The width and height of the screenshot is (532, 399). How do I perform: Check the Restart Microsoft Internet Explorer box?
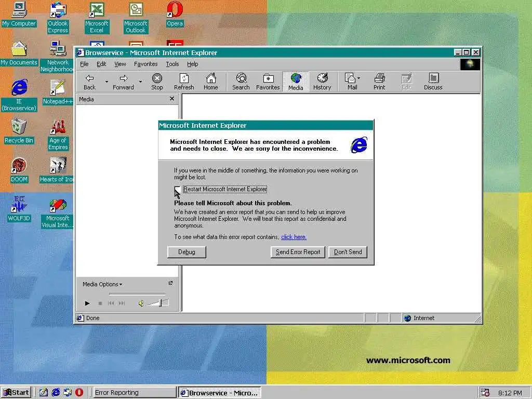pyautogui.click(x=177, y=189)
